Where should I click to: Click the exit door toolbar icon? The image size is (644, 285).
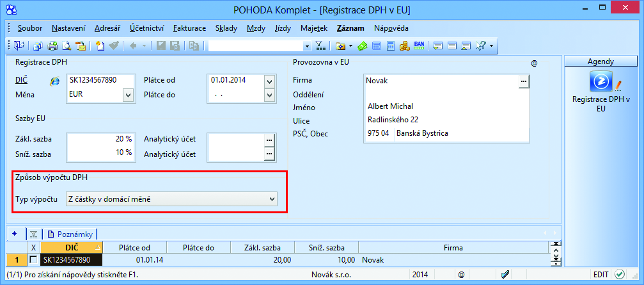(x=19, y=45)
